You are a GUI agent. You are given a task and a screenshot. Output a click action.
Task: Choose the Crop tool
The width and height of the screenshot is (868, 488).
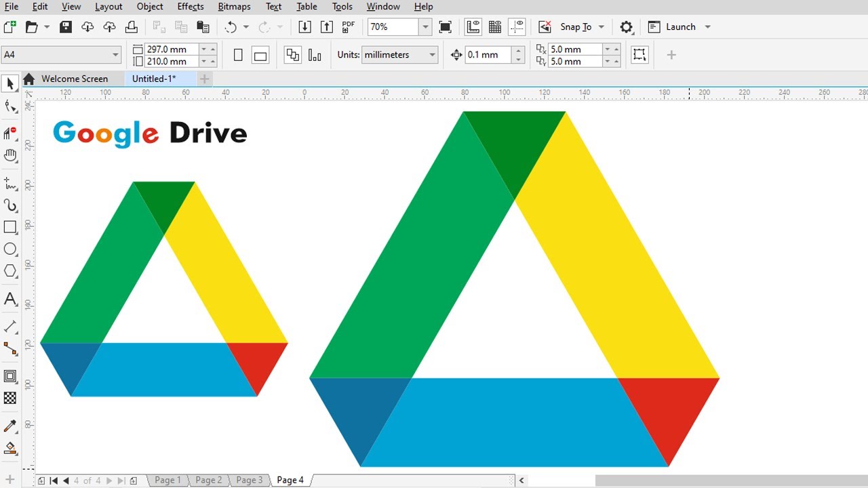click(10, 133)
